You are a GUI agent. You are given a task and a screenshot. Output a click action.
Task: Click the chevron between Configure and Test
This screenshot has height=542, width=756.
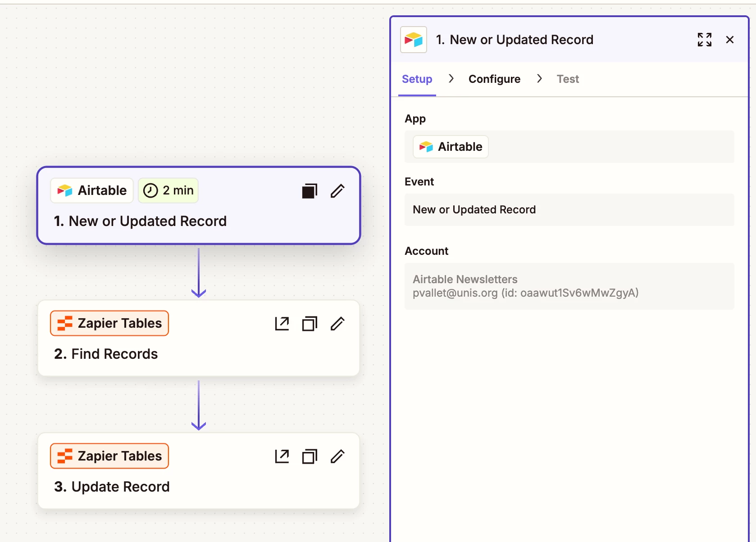click(539, 79)
